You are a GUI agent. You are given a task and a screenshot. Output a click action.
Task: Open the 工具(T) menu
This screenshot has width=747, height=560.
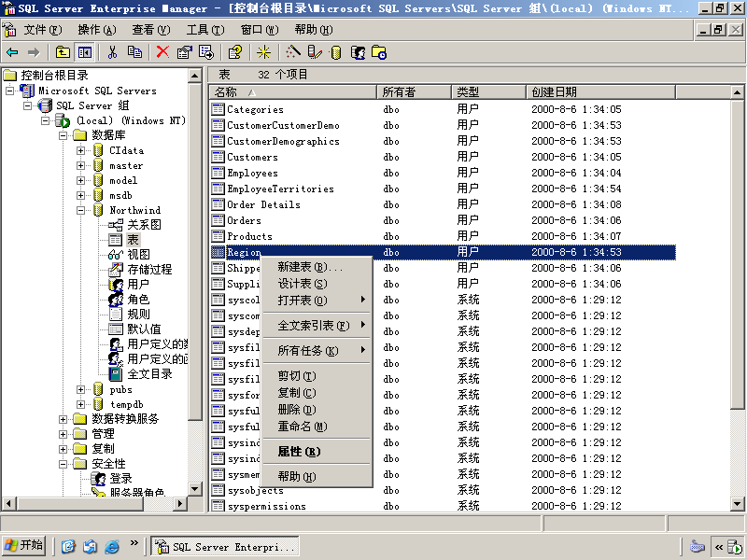point(205,30)
